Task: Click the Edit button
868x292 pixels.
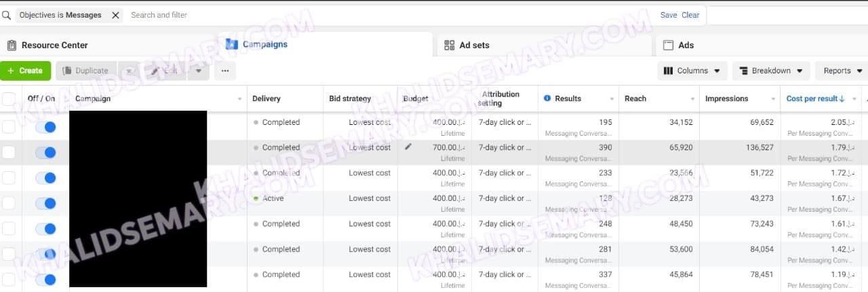Action: [164, 71]
